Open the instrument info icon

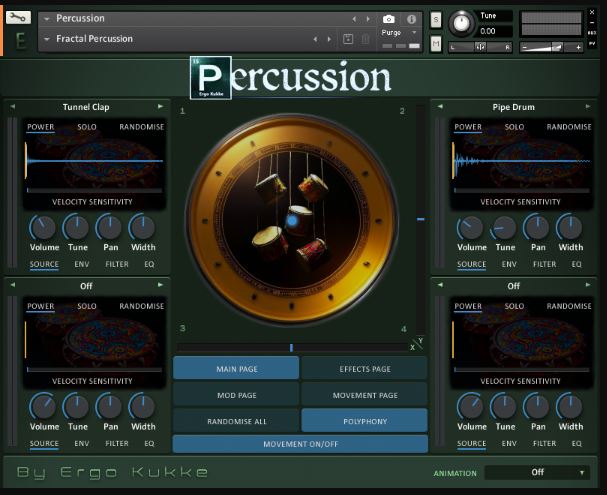tap(412, 19)
